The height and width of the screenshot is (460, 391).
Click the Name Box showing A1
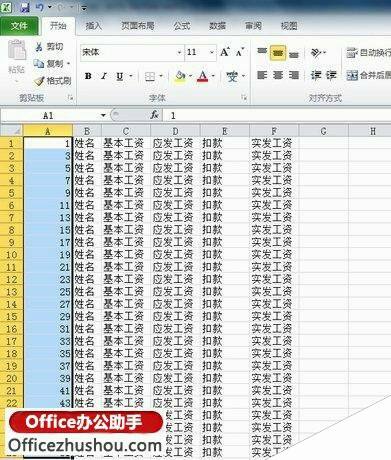pos(49,116)
